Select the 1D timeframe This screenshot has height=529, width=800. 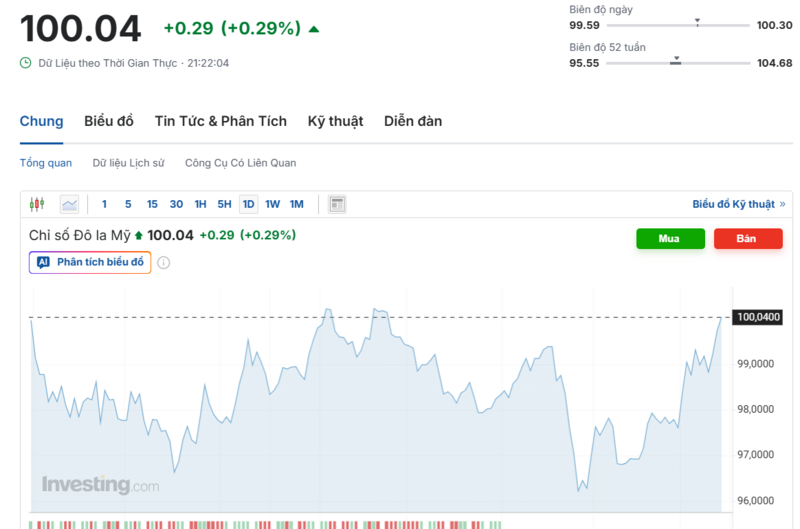248,204
